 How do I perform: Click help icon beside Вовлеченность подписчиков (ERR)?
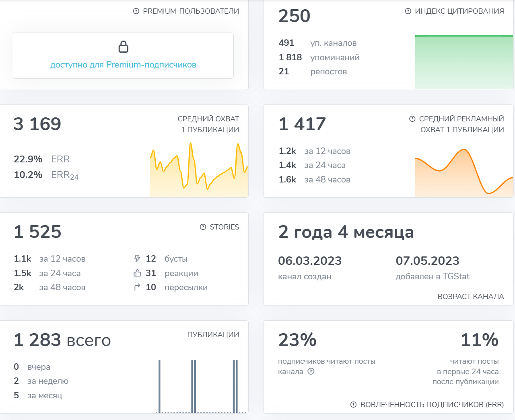(x=353, y=405)
